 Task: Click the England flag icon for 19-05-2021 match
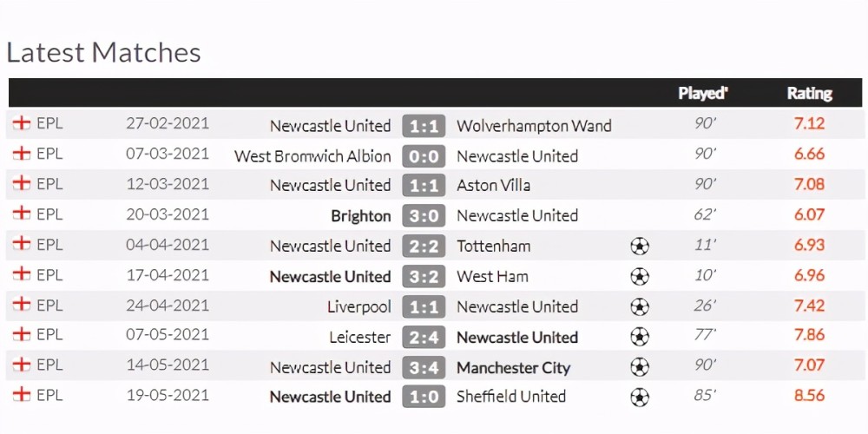(22, 394)
